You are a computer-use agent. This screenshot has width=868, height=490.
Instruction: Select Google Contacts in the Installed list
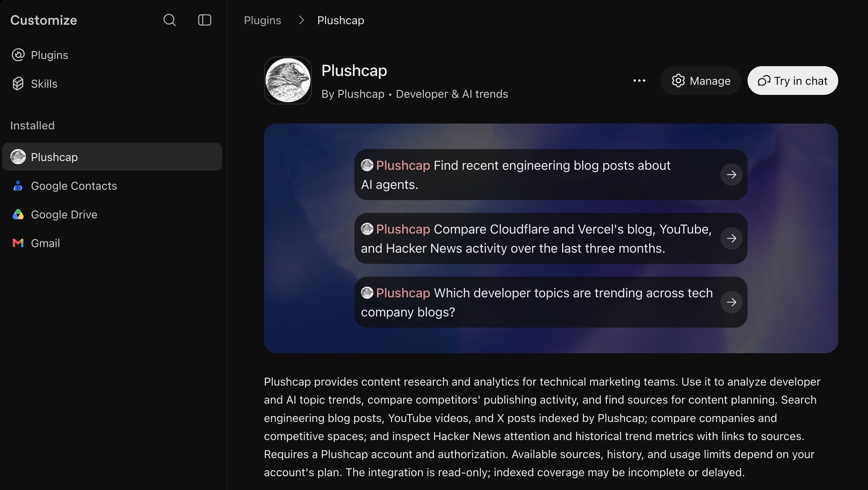[x=112, y=185]
